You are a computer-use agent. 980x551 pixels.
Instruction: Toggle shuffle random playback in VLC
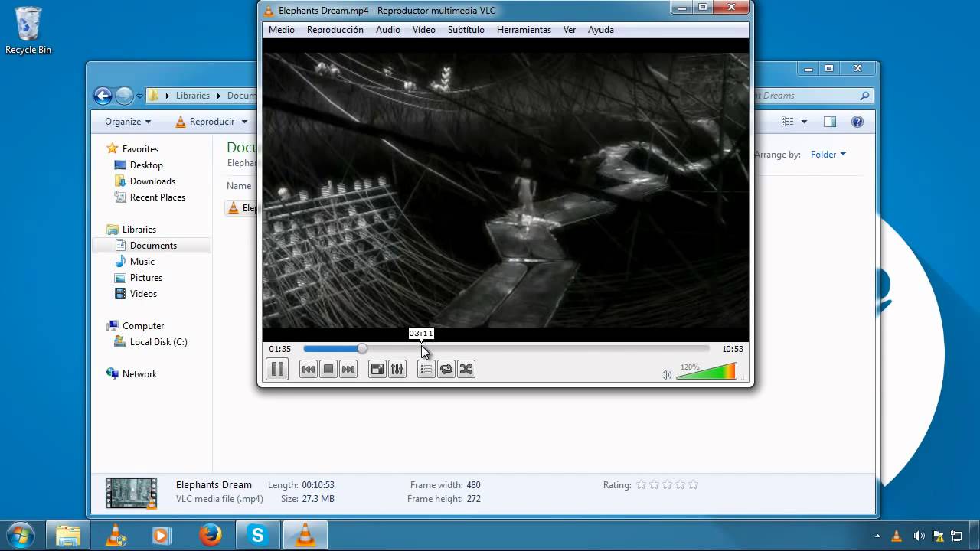coord(466,369)
